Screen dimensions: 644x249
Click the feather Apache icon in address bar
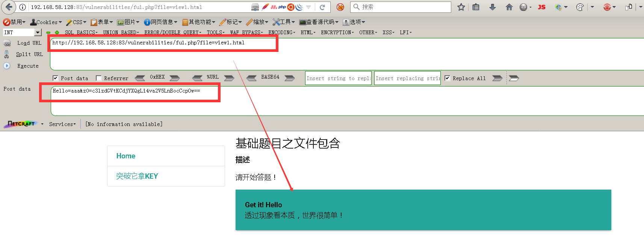pyautogui.click(x=265, y=7)
